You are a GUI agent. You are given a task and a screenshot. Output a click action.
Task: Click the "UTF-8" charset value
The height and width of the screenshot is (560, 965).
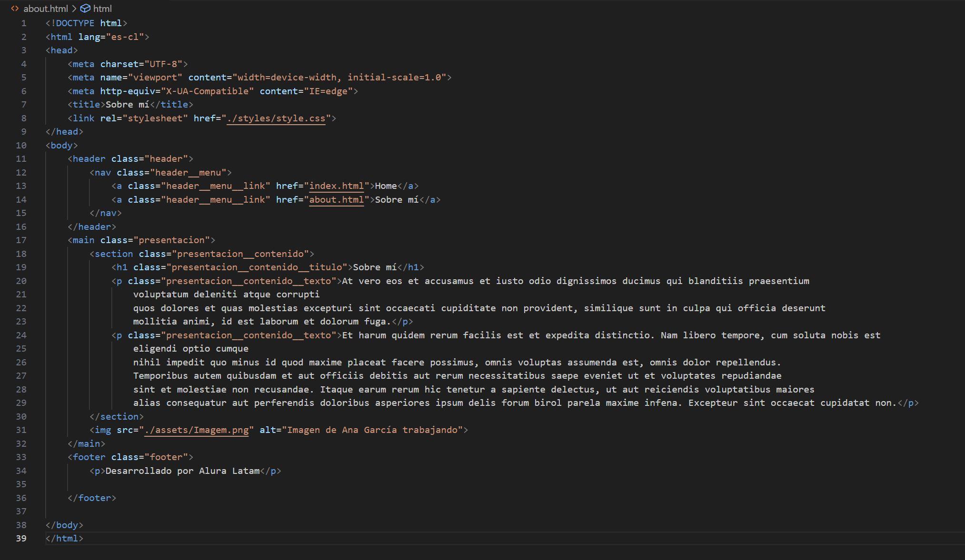click(163, 64)
